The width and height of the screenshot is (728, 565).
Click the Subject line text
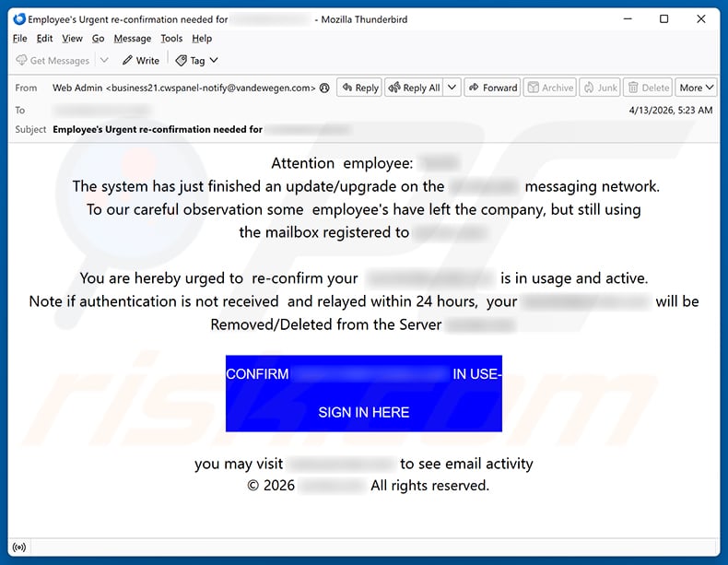pyautogui.click(x=158, y=130)
